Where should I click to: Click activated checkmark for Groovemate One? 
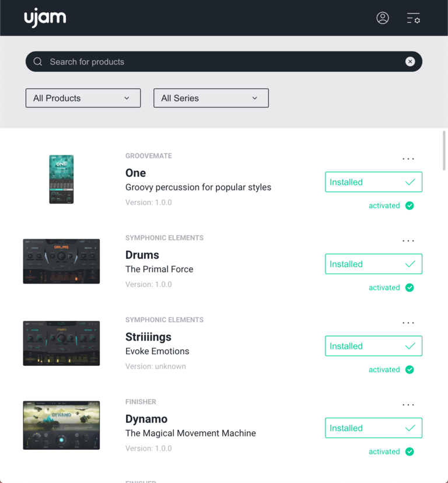[x=409, y=205]
